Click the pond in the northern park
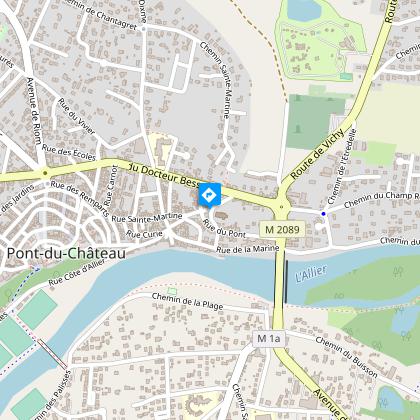The image size is (420, 420). (303, 9)
